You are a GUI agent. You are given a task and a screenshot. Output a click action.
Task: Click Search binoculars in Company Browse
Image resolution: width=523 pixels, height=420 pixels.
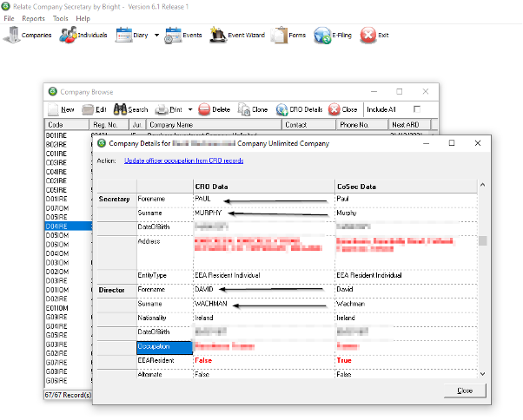click(x=130, y=109)
